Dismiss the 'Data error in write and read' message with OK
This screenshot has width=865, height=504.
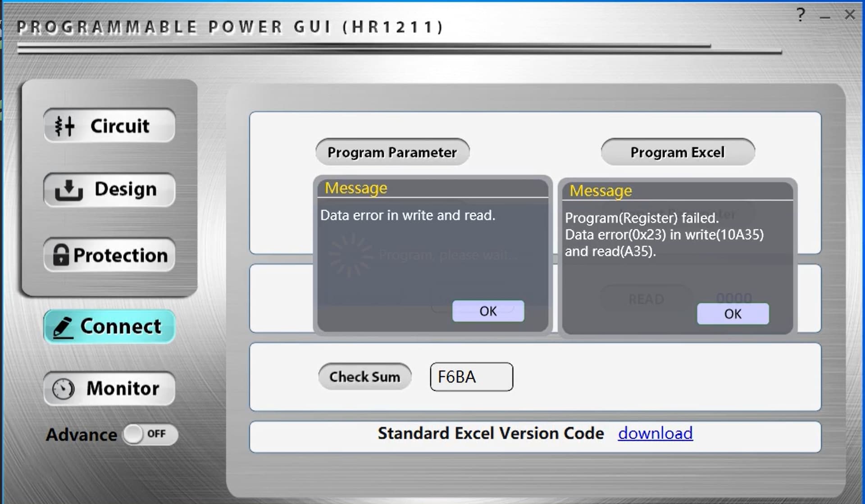(488, 311)
